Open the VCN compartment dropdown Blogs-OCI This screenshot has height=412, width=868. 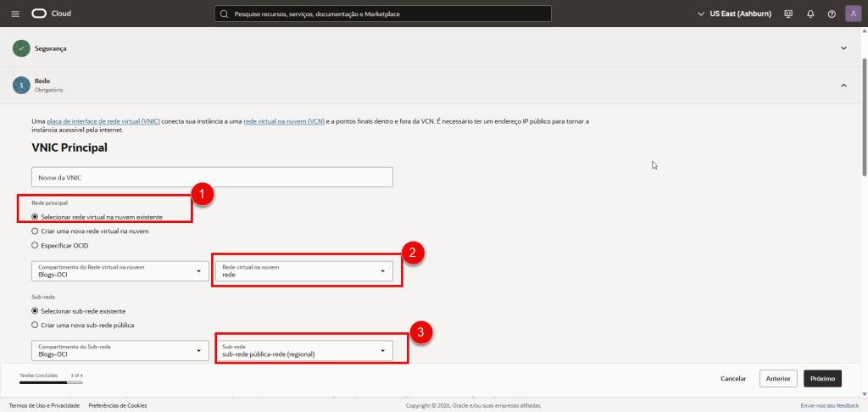pos(120,270)
